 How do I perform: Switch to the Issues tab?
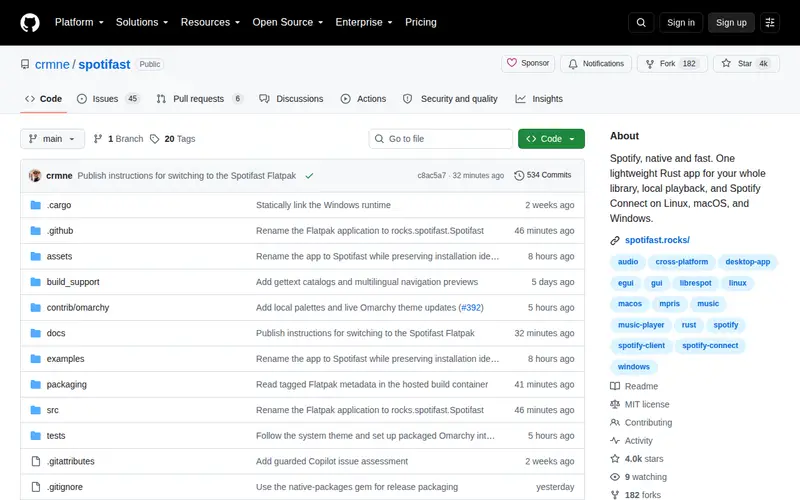pos(108,99)
